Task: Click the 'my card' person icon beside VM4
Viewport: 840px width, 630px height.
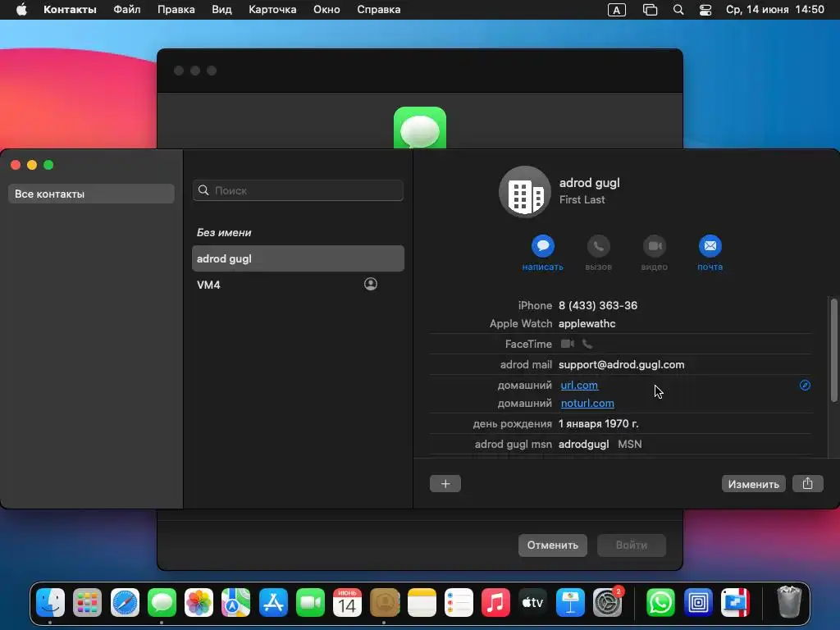Action: 370,284
